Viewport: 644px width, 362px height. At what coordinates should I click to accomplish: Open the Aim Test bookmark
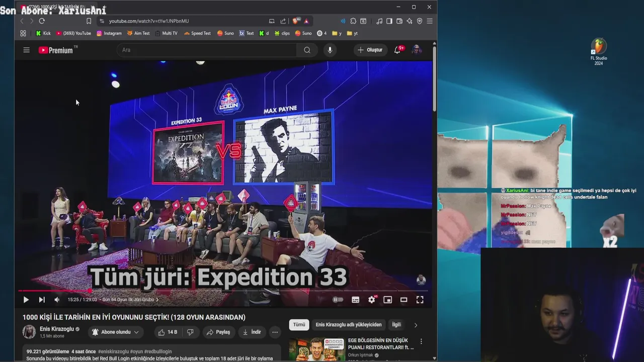pos(138,33)
